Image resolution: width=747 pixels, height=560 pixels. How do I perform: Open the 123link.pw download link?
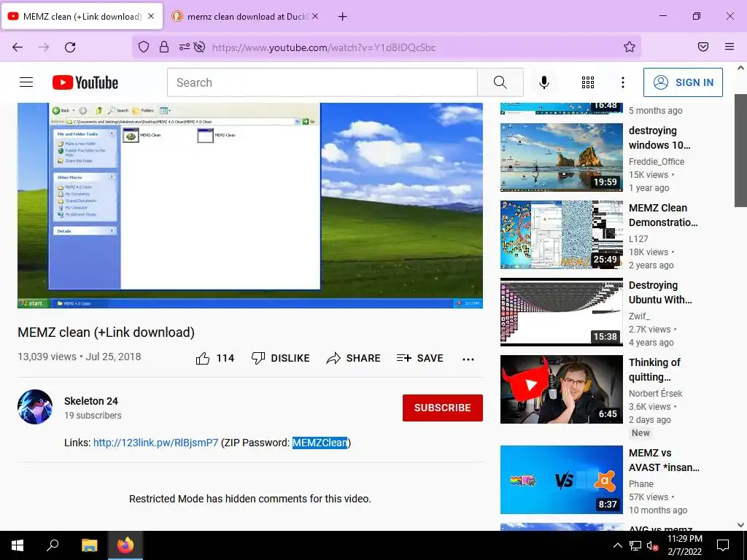[155, 443]
